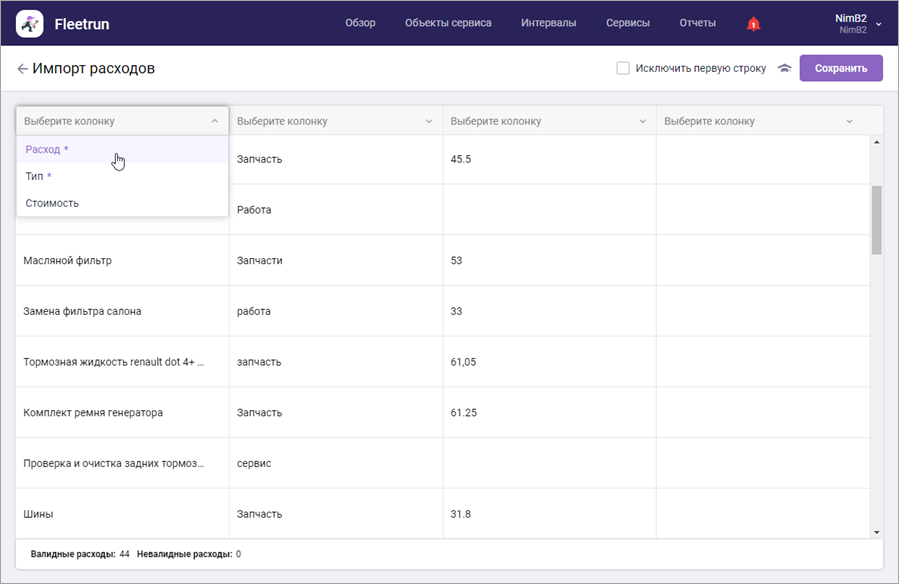Viewport: 899px width, 584px height.
Task: Go to Объекты сервиса tab
Action: click(x=448, y=23)
